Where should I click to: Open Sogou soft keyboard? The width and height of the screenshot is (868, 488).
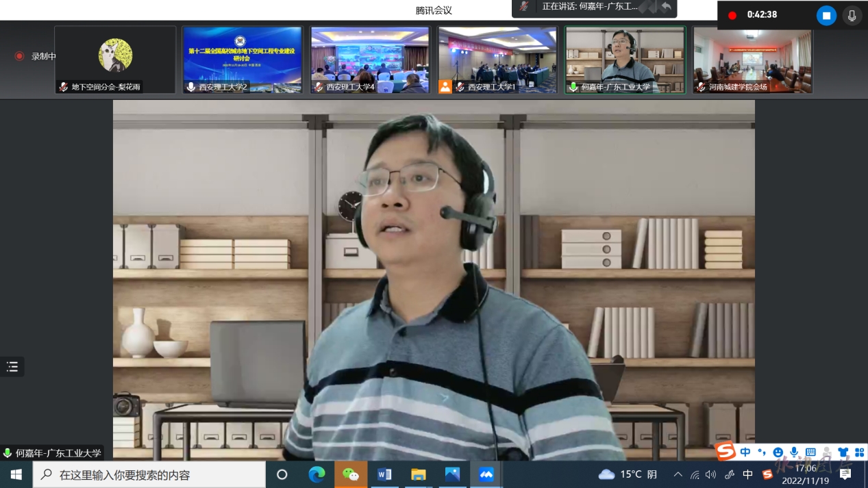[x=810, y=452]
